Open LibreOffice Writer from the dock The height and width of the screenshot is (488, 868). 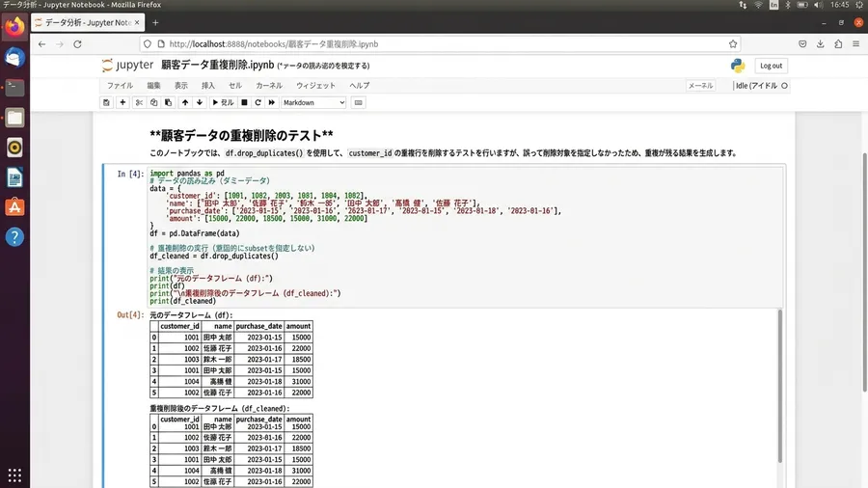click(14, 177)
